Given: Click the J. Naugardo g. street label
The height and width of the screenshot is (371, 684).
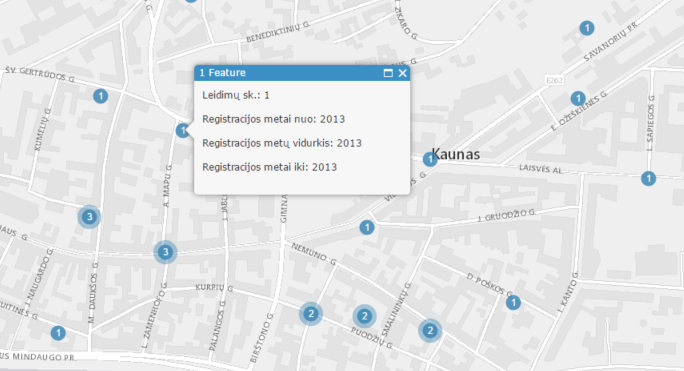Looking at the screenshot, I should point(39,277).
